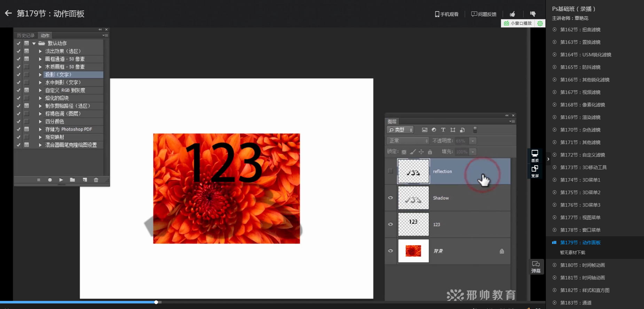
Task: Click the thumbs-up like icon
Action: coord(512,14)
